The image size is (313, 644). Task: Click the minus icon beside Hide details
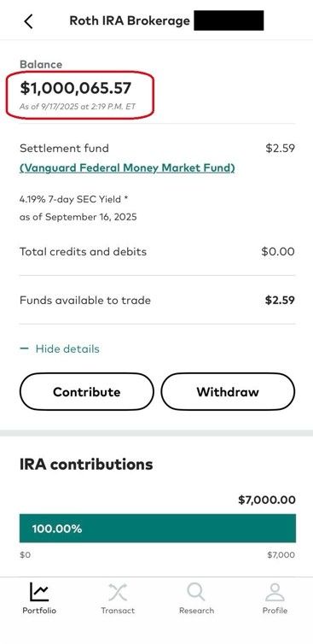click(25, 348)
